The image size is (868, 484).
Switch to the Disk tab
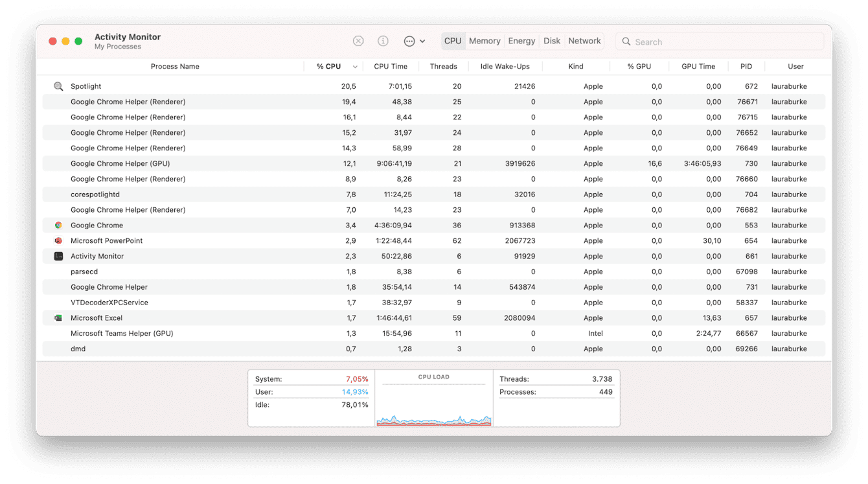pyautogui.click(x=552, y=40)
